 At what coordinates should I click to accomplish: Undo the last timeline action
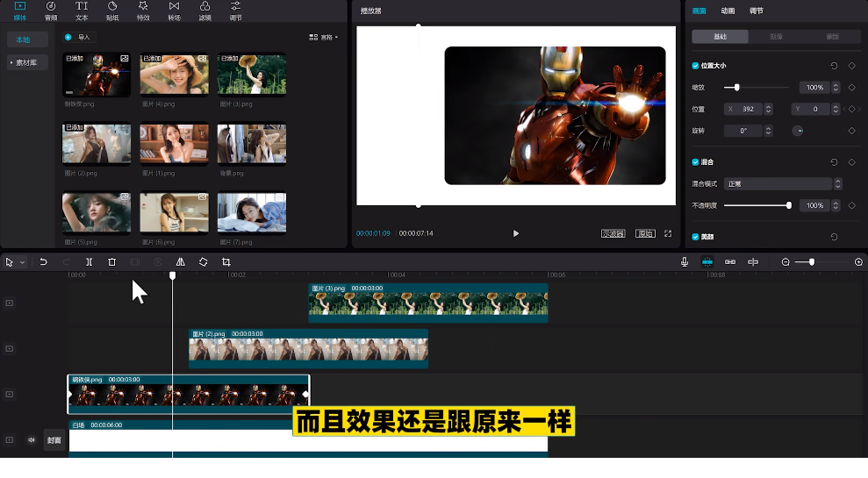pyautogui.click(x=43, y=262)
